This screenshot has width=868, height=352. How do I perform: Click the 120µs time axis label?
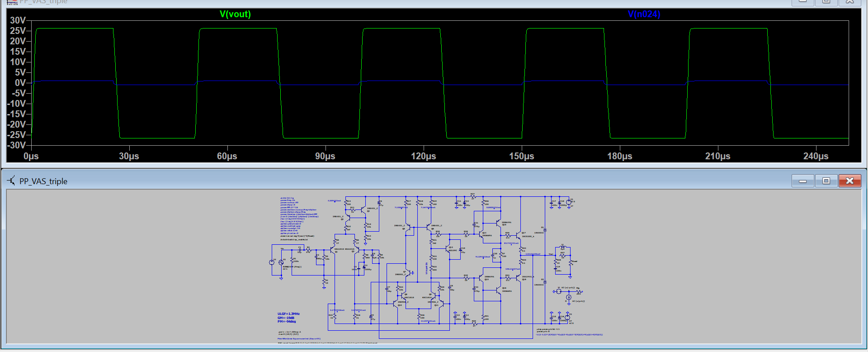point(424,156)
